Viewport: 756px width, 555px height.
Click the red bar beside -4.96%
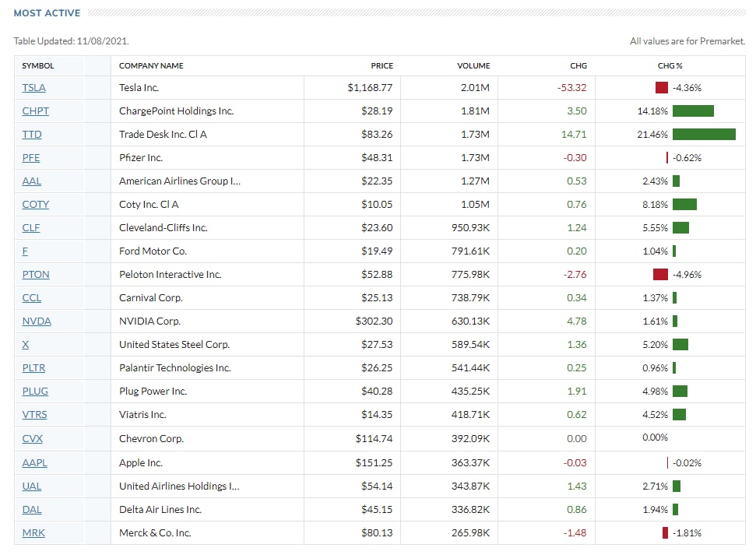(660, 274)
